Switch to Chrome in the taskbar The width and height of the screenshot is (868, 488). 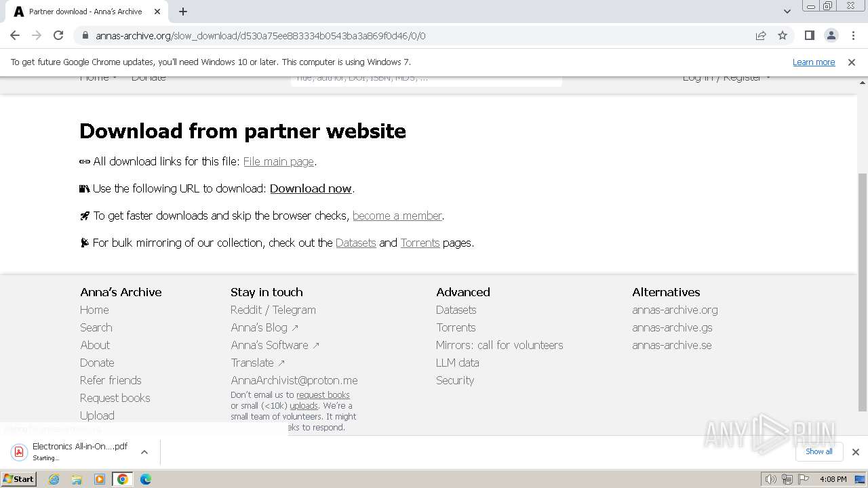pos(123,479)
